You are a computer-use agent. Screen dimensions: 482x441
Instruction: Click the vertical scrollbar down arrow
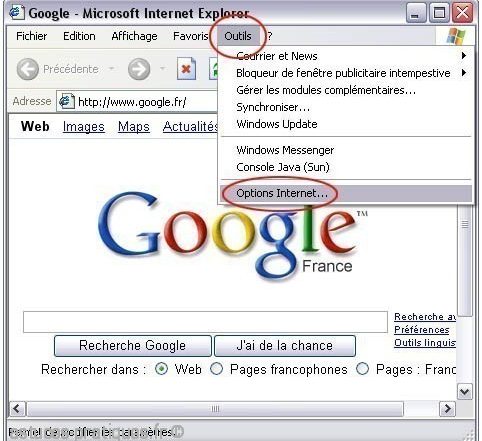click(x=465, y=392)
